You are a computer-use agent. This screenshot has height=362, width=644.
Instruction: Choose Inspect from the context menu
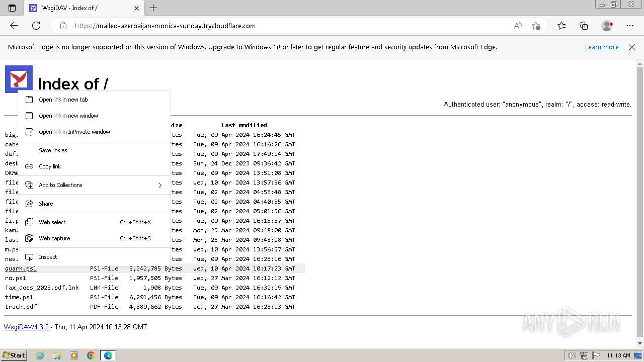[x=94, y=257]
